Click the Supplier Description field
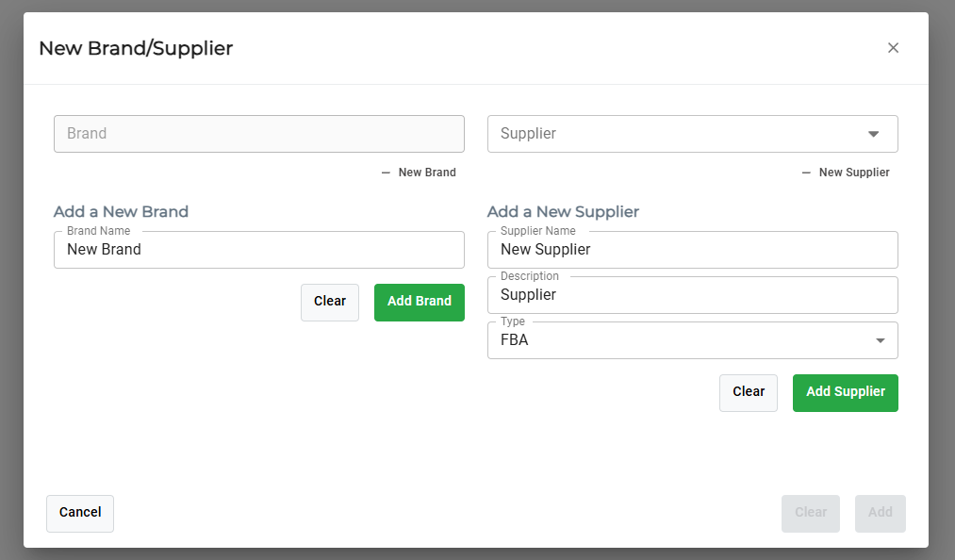This screenshot has height=560, width=955. click(693, 295)
